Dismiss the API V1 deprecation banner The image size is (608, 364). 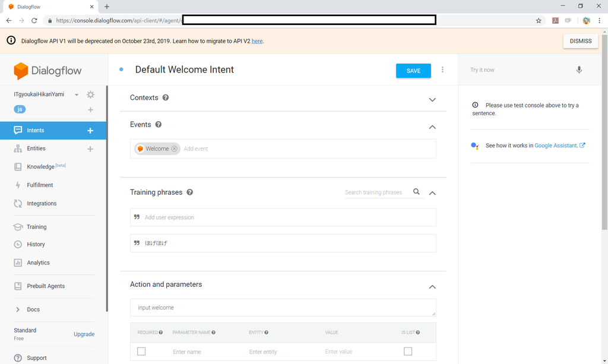coord(581,41)
